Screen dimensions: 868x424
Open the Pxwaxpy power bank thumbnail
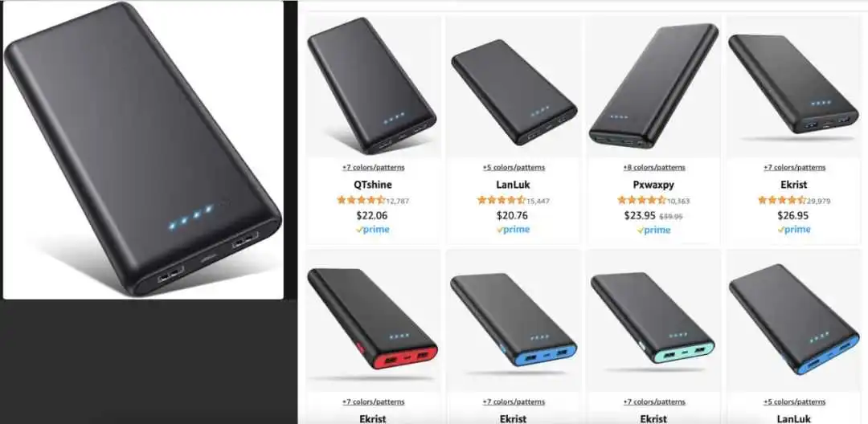(x=653, y=86)
